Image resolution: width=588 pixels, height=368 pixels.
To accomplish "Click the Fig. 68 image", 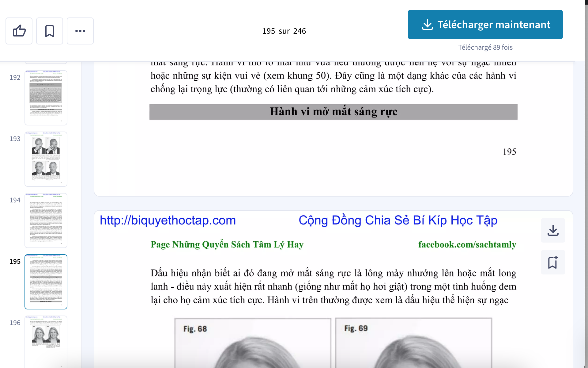I will (253, 343).
